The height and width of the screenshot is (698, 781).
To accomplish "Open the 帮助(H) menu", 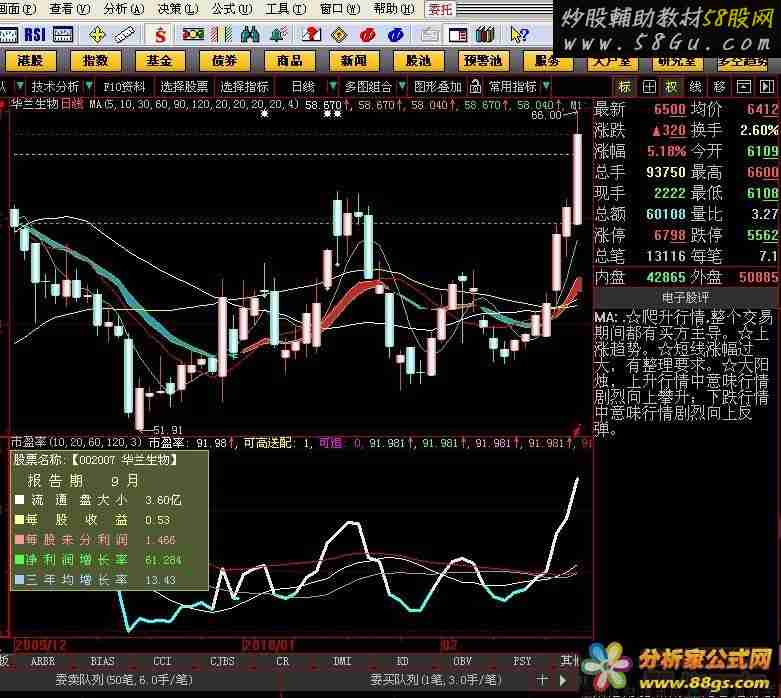I will [394, 8].
